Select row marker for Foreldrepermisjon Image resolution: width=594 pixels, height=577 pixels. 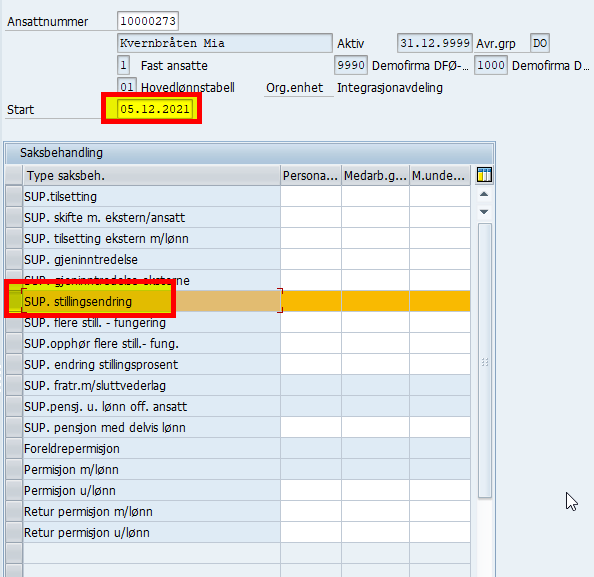coord(14,449)
